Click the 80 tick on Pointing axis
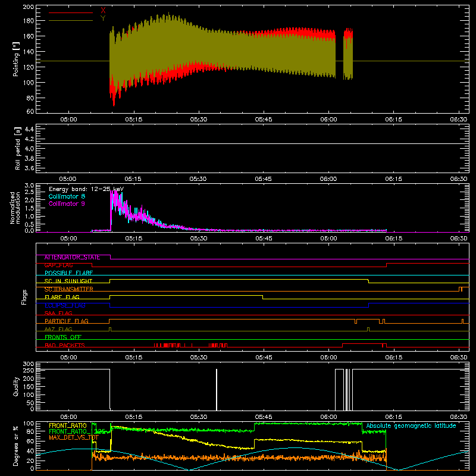 [x=30, y=98]
